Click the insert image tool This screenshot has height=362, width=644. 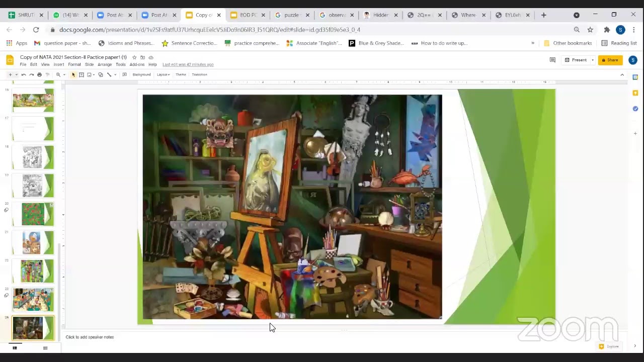click(x=89, y=75)
